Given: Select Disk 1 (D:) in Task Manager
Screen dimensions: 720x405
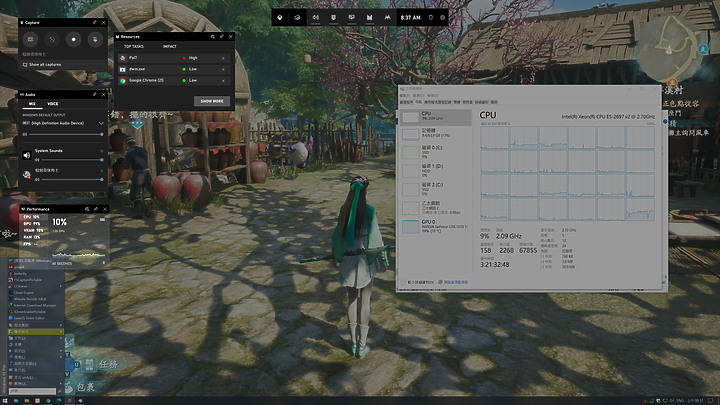Looking at the screenshot, I should (435, 170).
